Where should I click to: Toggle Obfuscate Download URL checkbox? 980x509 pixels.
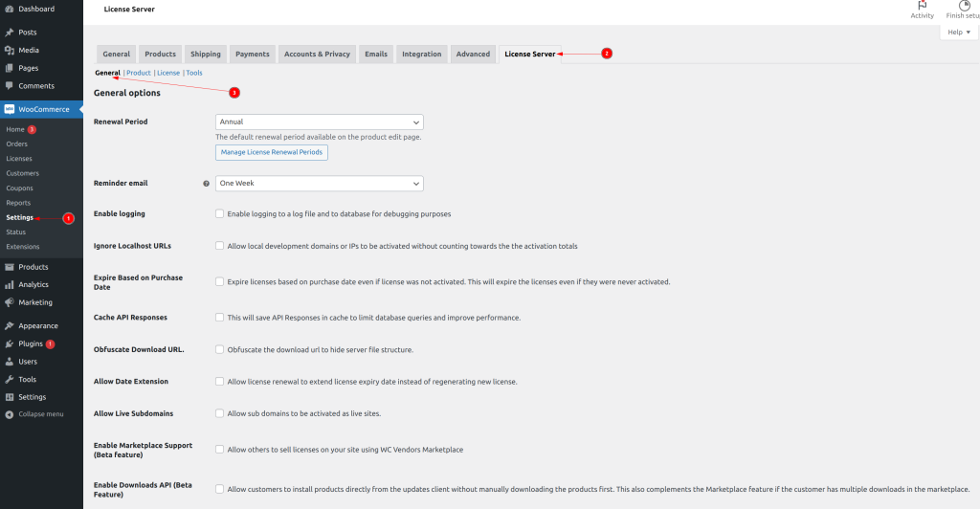pyautogui.click(x=219, y=349)
